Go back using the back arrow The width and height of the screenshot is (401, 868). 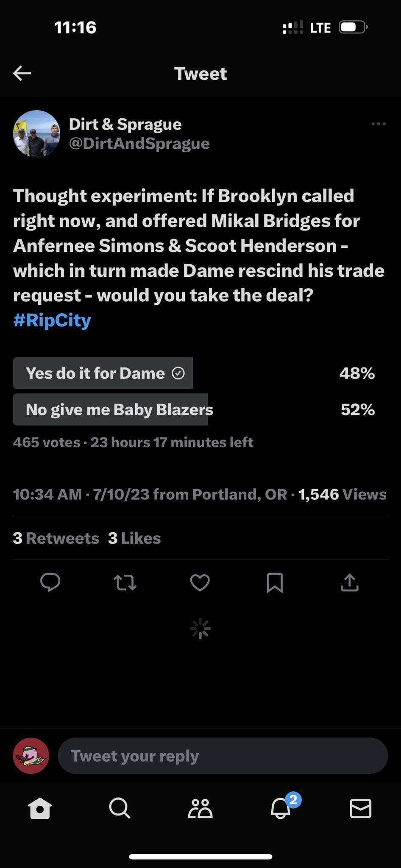pos(22,73)
